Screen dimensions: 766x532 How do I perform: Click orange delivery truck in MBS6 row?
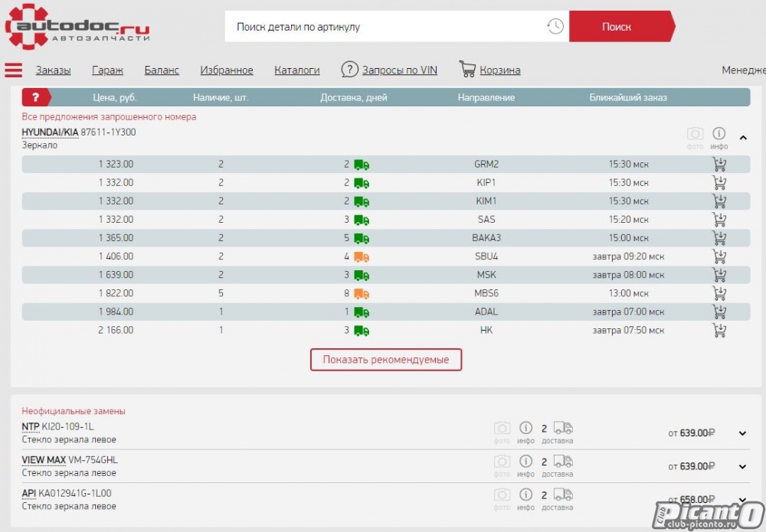pyautogui.click(x=362, y=294)
